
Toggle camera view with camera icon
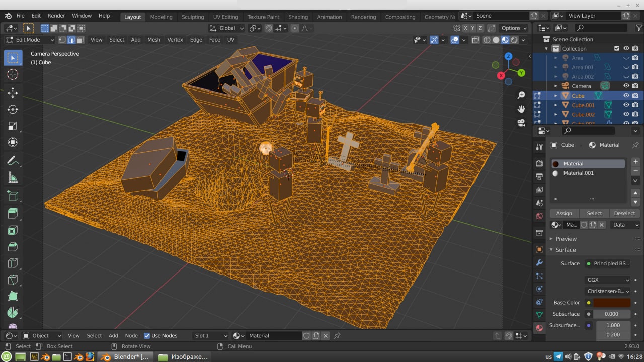521,122
